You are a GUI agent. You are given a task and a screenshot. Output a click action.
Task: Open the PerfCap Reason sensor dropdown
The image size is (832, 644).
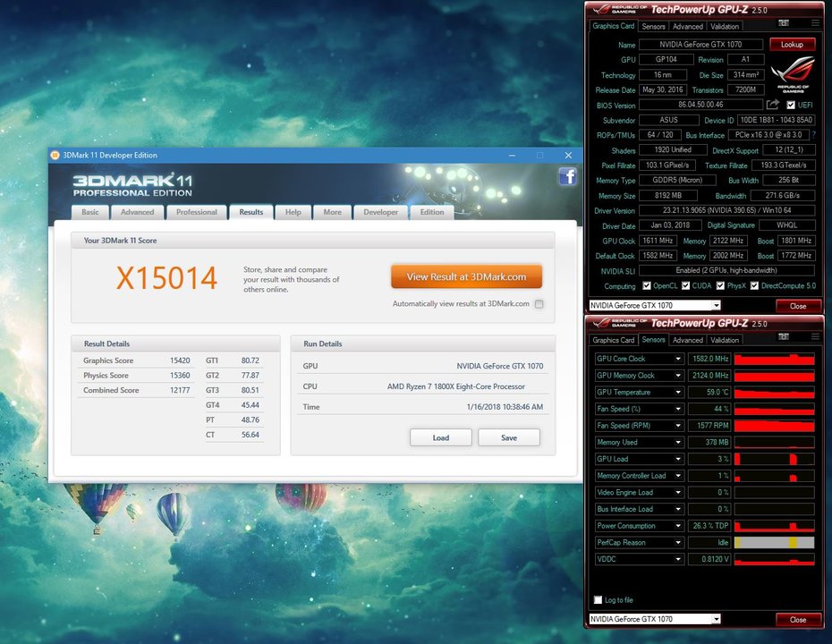click(677, 543)
